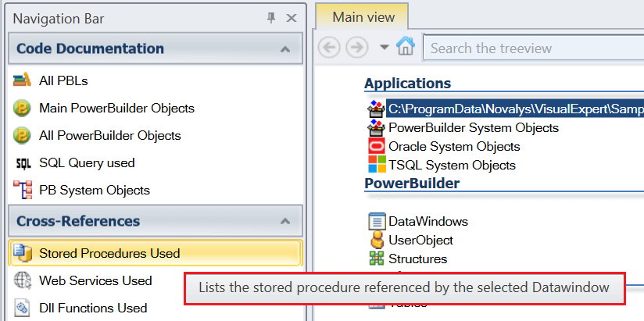Open the navigation history dropdown arrow
644x321 pixels.
point(384,48)
